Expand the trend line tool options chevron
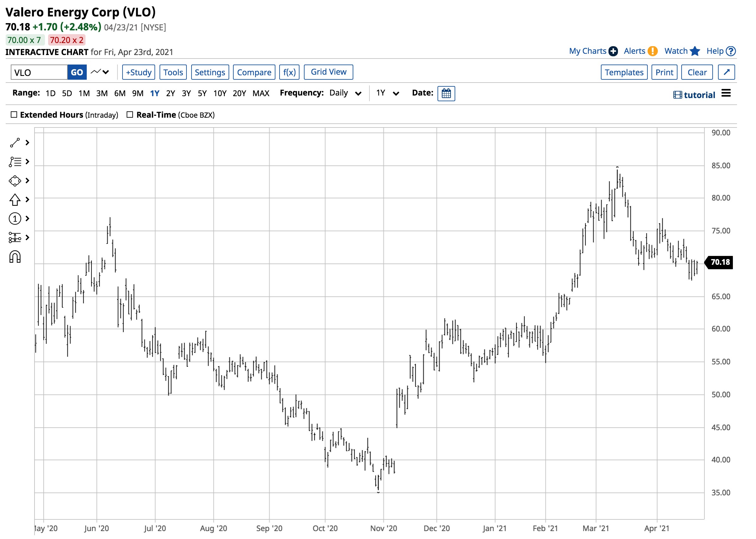This screenshot has width=756, height=539. 28,143
